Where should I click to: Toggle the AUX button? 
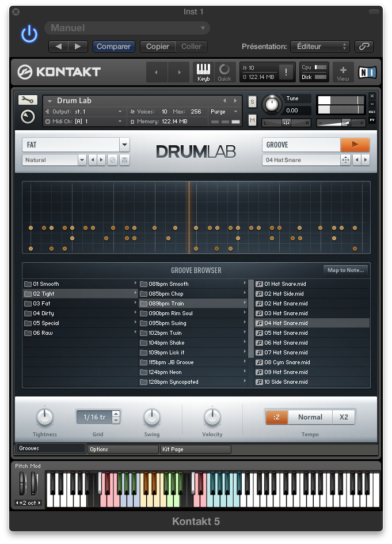click(x=372, y=112)
